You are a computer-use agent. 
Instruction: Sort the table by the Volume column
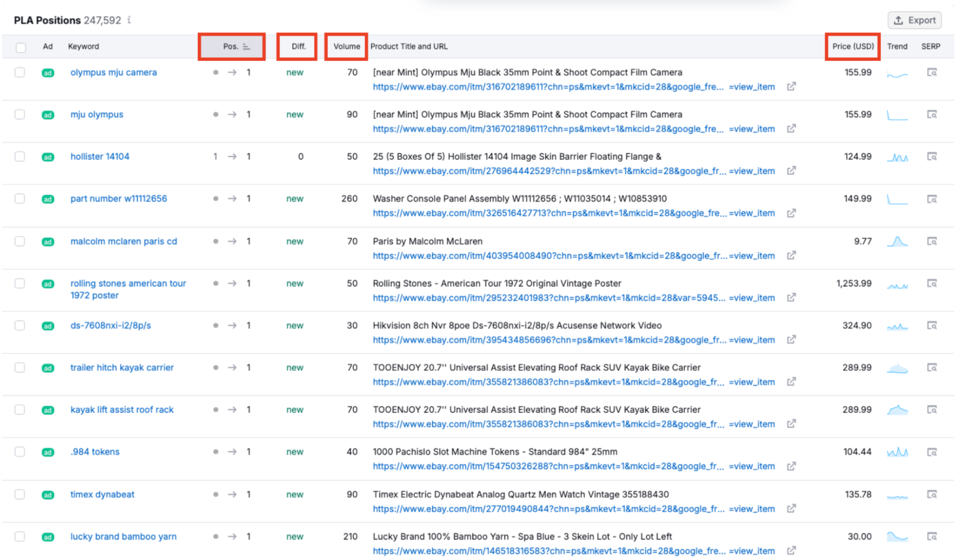point(347,47)
